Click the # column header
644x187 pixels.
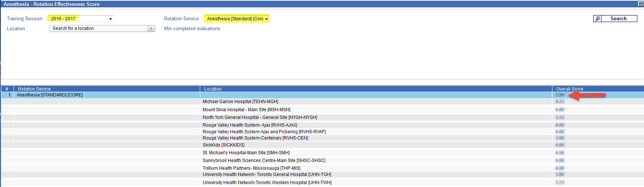pos(7,89)
